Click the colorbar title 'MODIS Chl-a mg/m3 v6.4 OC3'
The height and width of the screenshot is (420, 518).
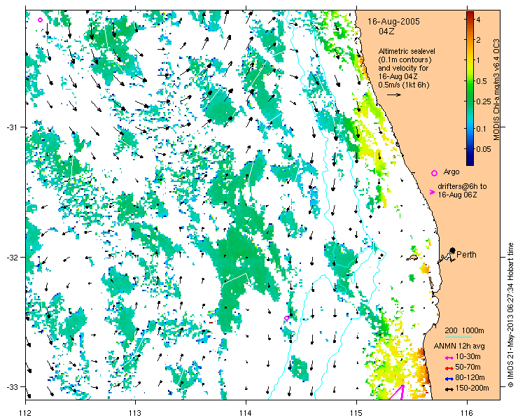[496, 90]
